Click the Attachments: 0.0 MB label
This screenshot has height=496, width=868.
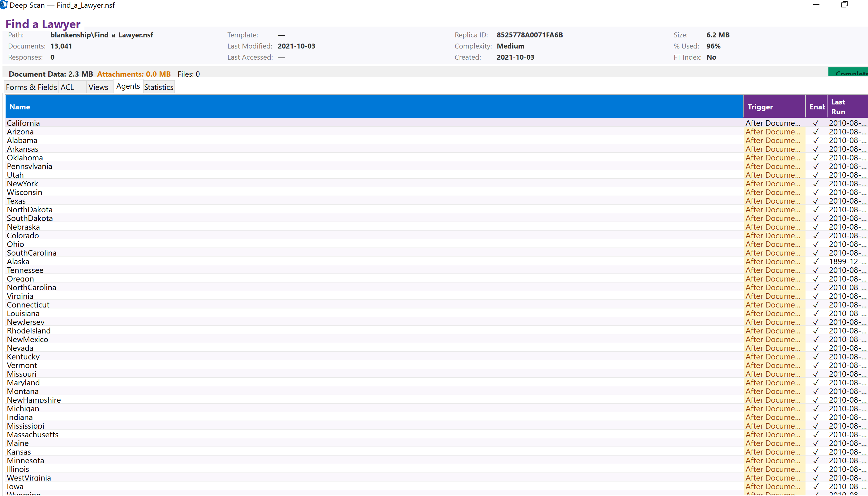134,74
